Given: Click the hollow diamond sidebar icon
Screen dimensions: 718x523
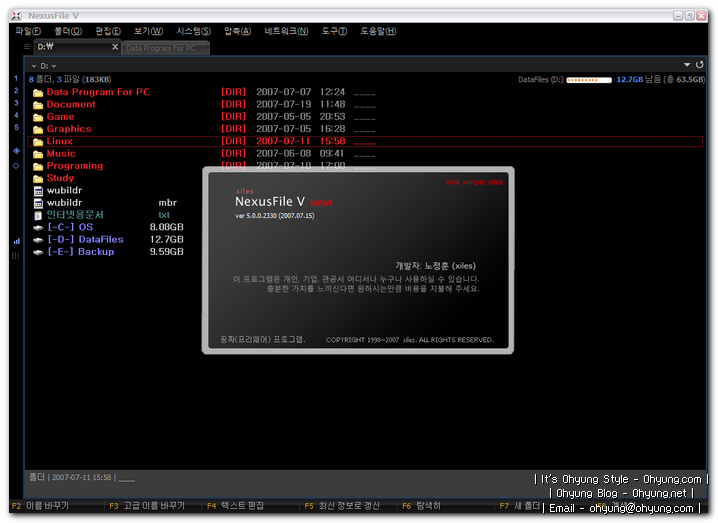Looking at the screenshot, I should (16, 166).
